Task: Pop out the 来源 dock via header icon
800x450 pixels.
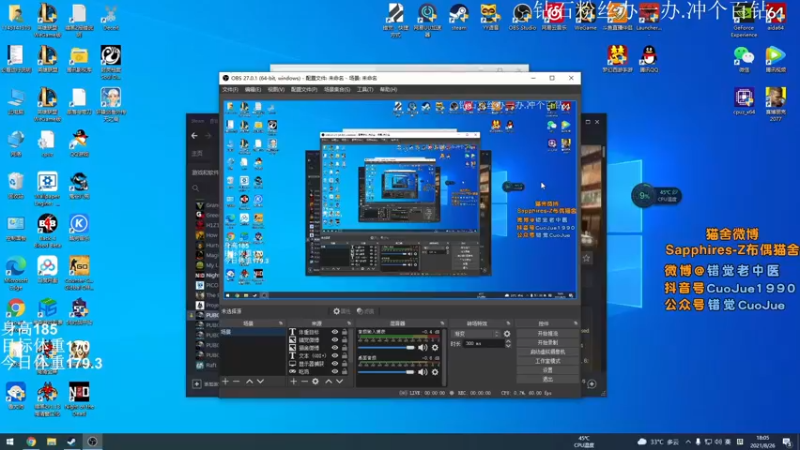Action: [x=349, y=323]
